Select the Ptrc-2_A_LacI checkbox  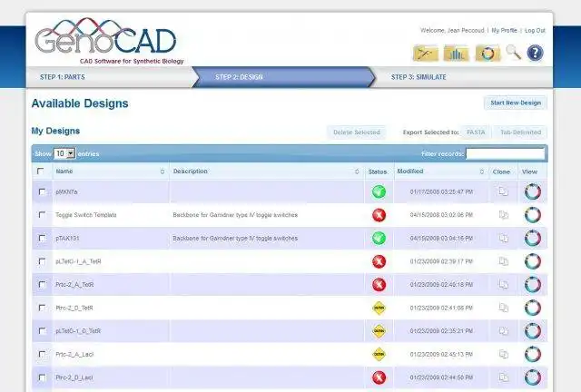(x=43, y=354)
